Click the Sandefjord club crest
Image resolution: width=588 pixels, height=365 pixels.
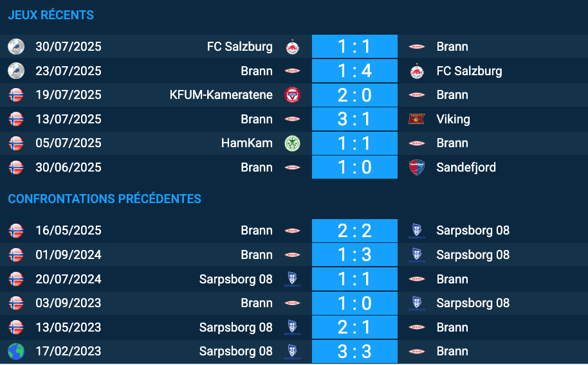(x=416, y=167)
